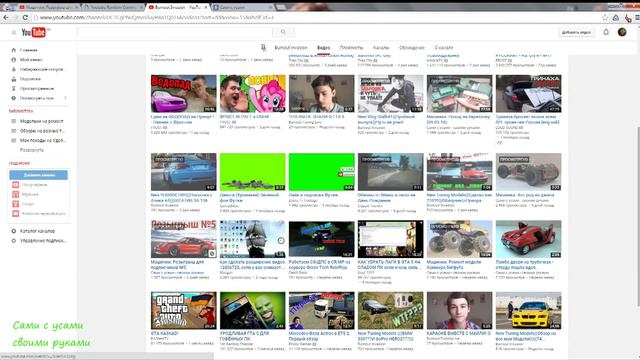Screen dimensions: 640x360
Task: Click the search magnifier button
Action: click(283, 32)
